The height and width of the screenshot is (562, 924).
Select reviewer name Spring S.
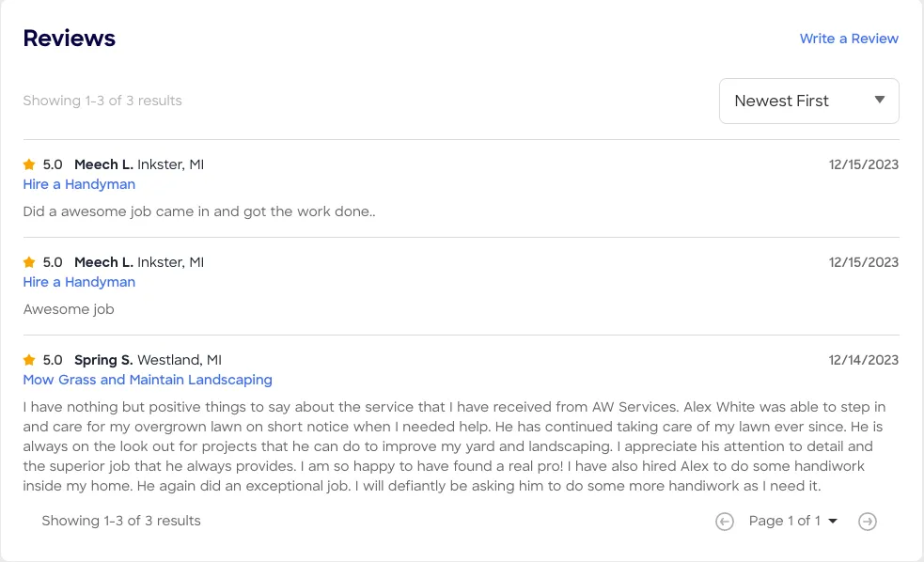click(x=103, y=360)
